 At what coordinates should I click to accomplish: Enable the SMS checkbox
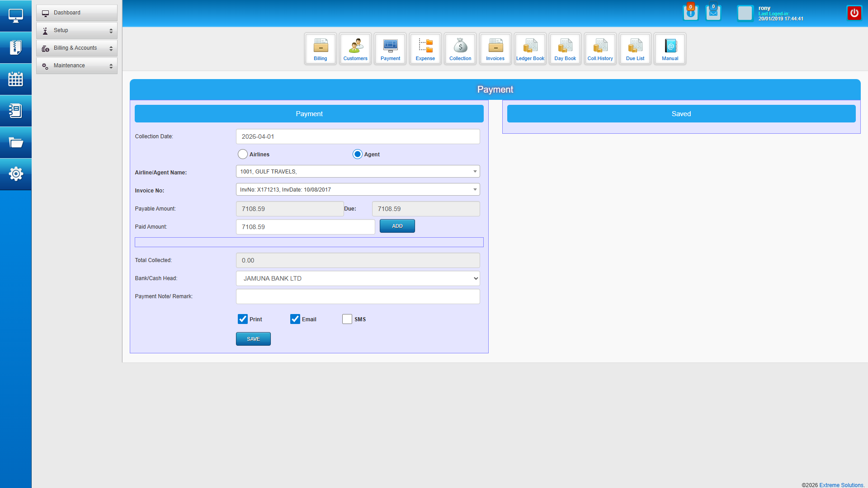point(347,319)
